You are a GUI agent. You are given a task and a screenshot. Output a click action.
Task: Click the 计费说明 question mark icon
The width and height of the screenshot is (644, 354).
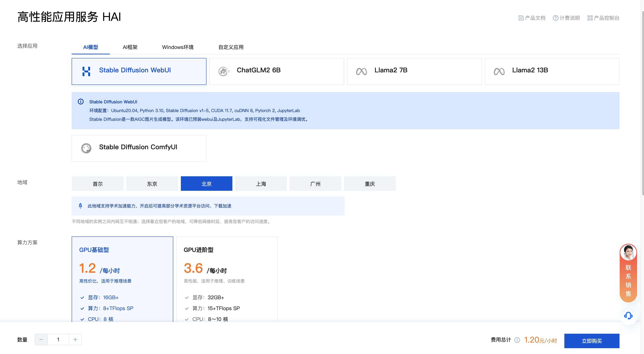coord(555,18)
